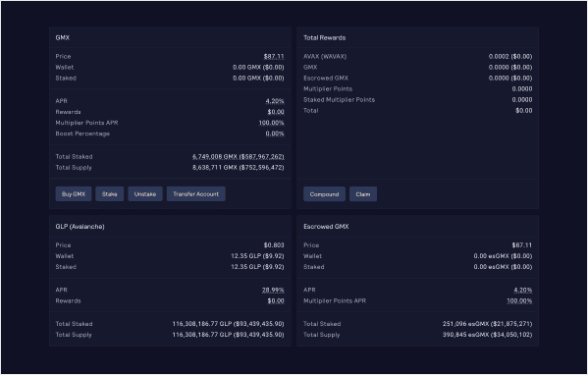
Task: Click the Escrowed GMX card title
Action: click(x=326, y=227)
